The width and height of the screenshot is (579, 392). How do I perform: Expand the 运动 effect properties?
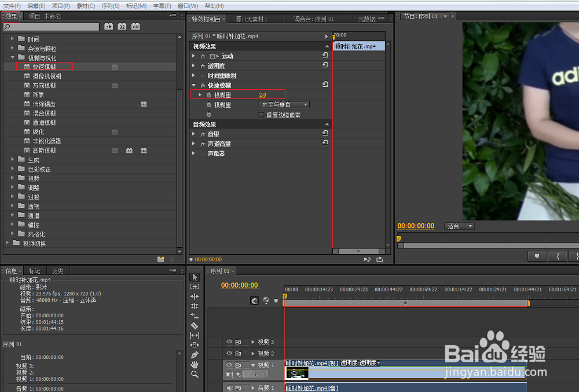coord(193,56)
